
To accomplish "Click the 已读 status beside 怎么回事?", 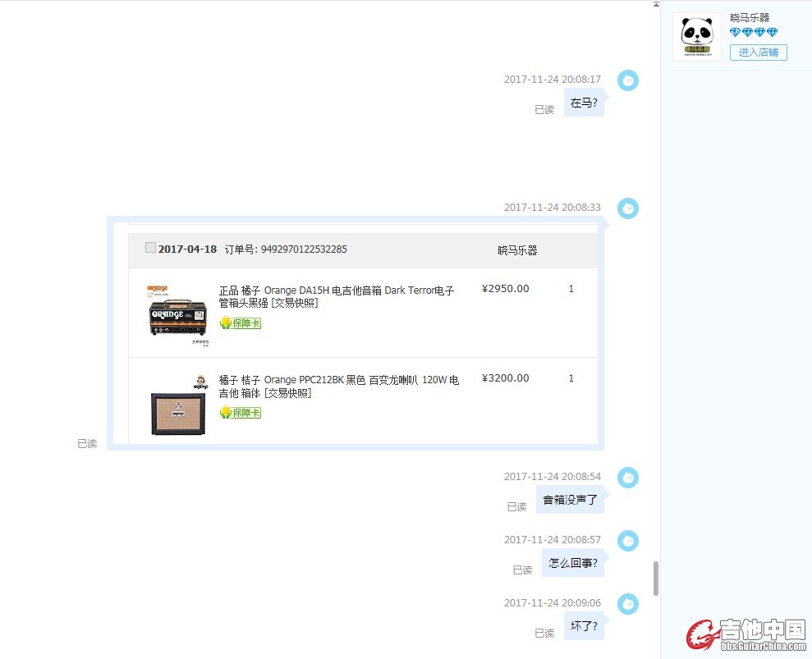I will click(522, 570).
